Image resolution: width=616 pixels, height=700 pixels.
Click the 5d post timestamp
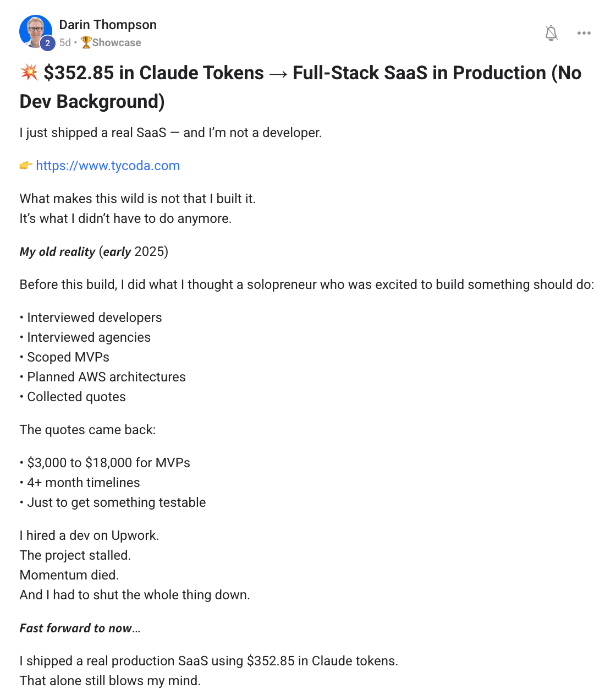click(x=65, y=42)
